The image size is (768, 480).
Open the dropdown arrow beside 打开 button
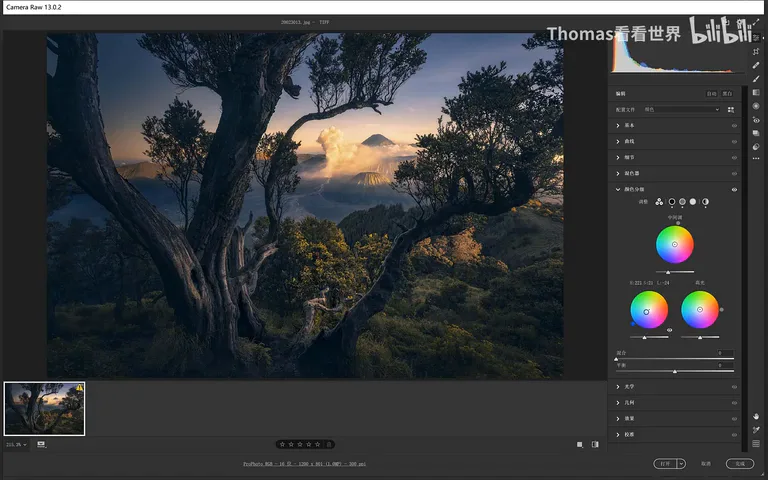681,463
